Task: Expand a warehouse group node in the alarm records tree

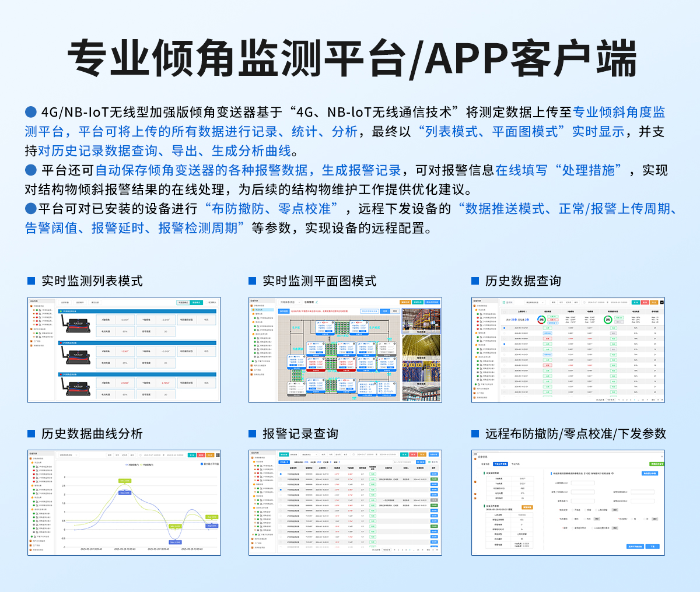Action: 254,461
